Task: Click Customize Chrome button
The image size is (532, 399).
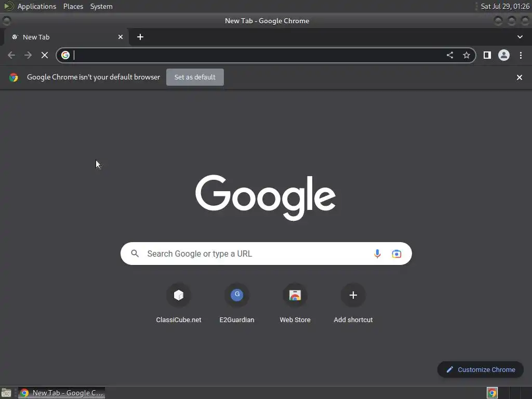Action: pyautogui.click(x=481, y=369)
